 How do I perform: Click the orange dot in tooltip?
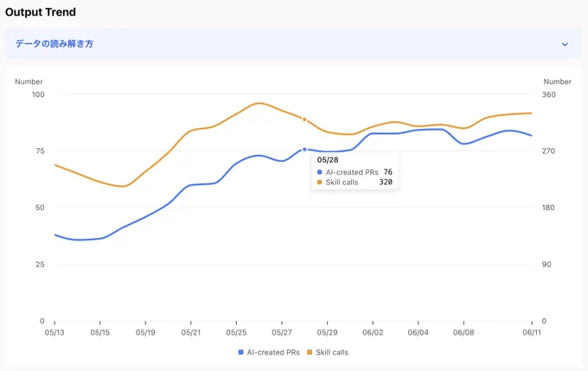click(x=319, y=182)
